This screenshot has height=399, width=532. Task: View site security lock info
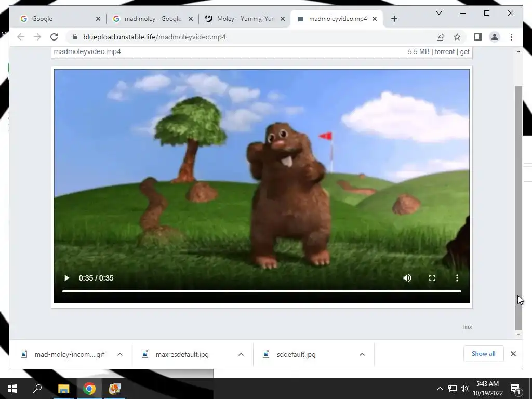(75, 37)
